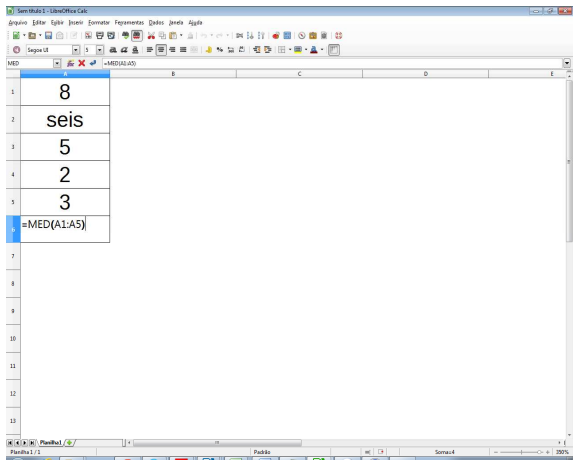Image resolution: width=574 pixels, height=465 pixels.
Task: Cancel formula with the red X icon
Action: 82,63
